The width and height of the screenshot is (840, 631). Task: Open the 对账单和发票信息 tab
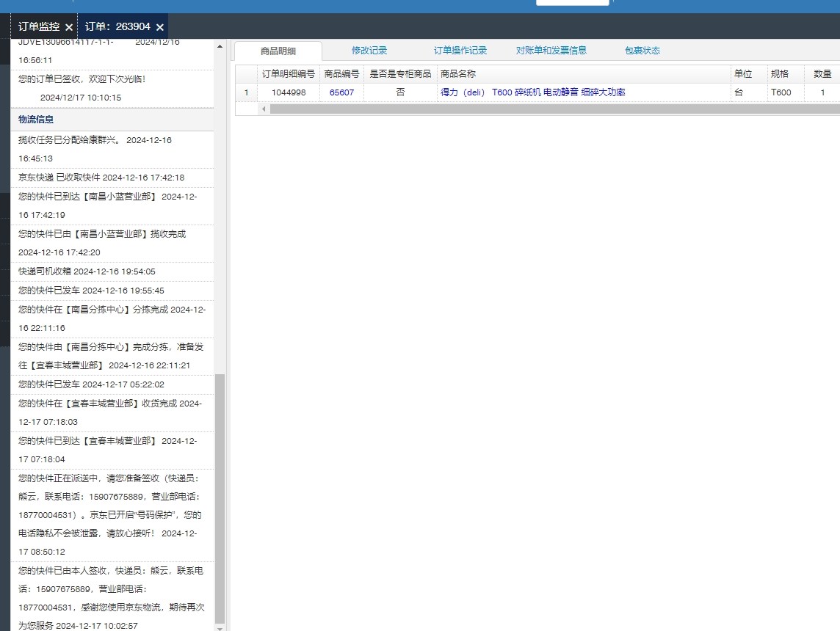click(551, 51)
